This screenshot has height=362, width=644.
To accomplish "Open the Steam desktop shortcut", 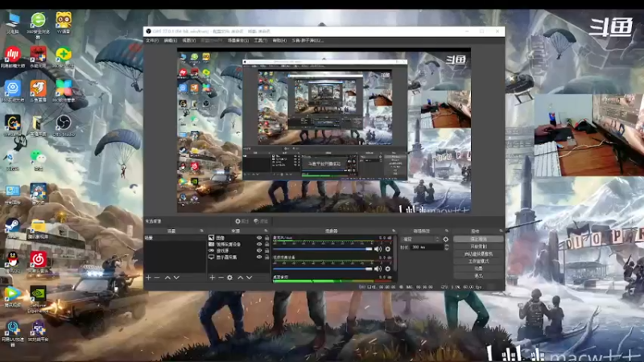I will pyautogui.click(x=12, y=228).
